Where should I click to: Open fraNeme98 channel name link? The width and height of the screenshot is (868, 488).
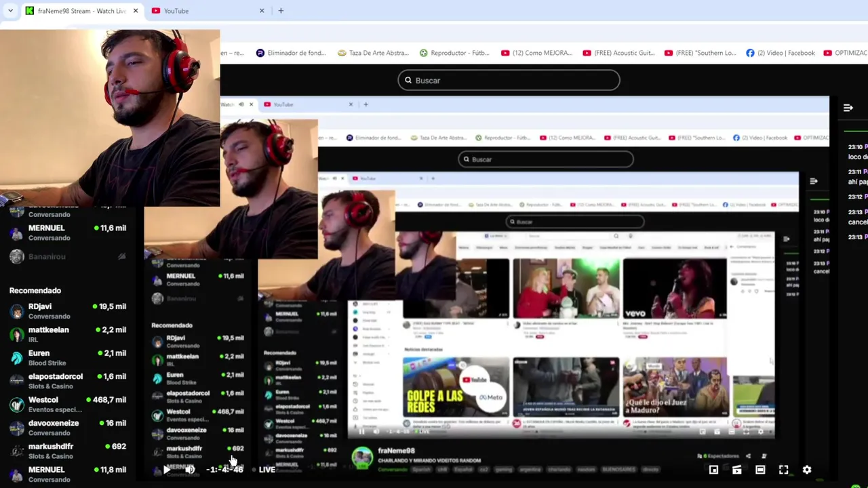click(396, 451)
